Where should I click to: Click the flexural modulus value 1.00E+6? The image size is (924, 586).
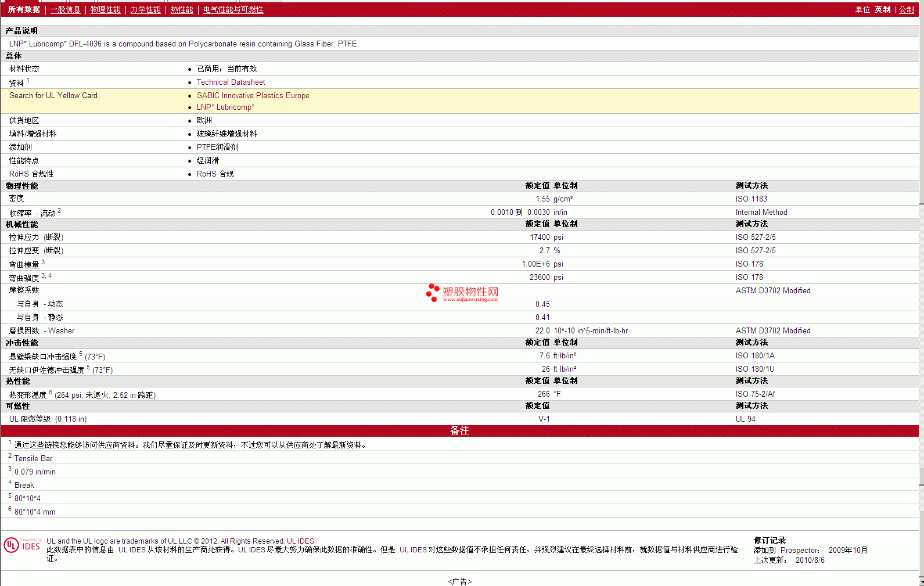(x=535, y=264)
